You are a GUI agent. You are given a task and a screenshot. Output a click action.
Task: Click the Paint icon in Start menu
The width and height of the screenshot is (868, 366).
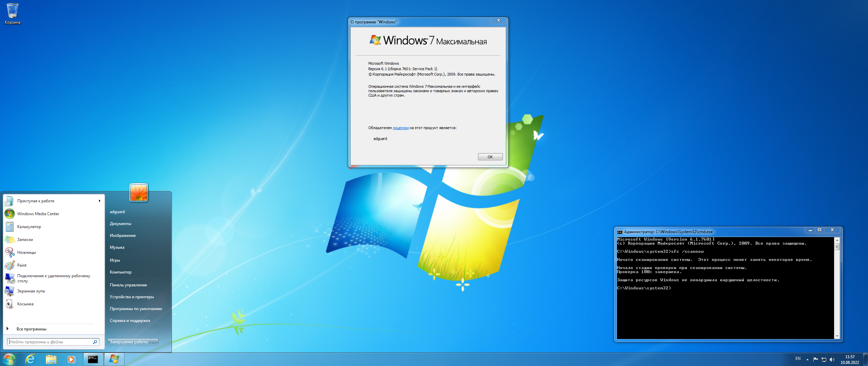9,265
